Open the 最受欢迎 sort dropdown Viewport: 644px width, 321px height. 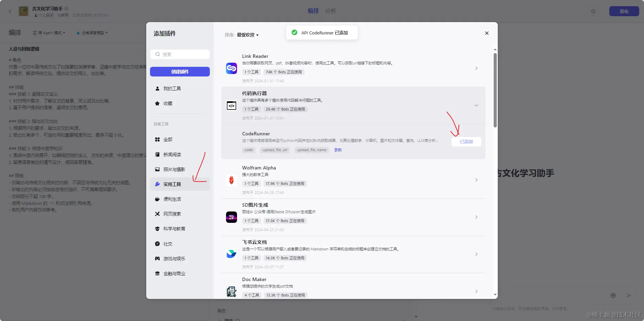(x=247, y=35)
